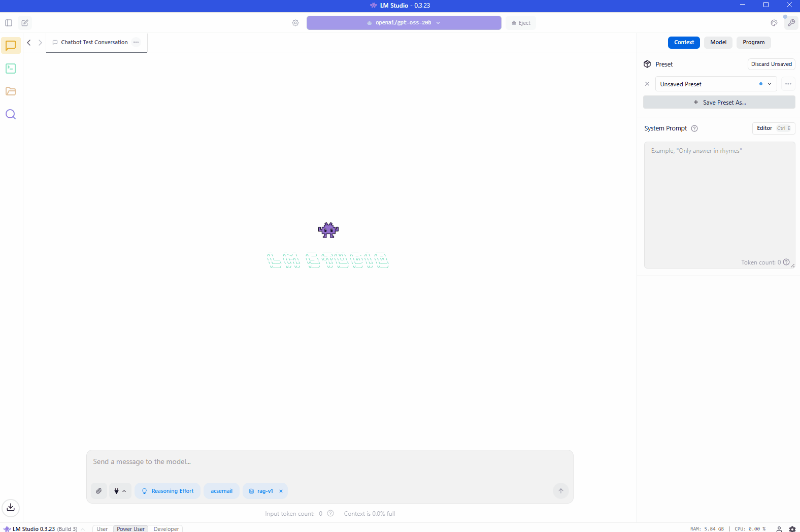Click Save Preset As button
This screenshot has height=532, width=800.
[x=719, y=102]
